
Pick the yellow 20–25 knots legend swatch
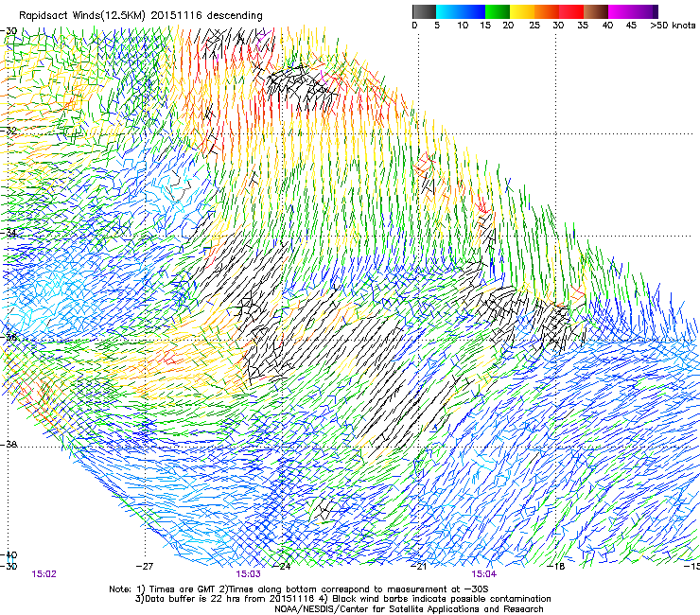click(522, 11)
